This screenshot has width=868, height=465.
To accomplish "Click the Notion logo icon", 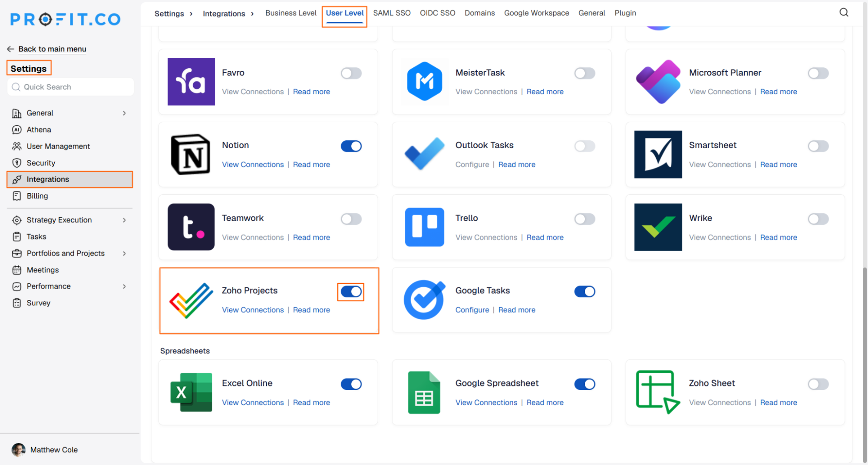I will (191, 154).
